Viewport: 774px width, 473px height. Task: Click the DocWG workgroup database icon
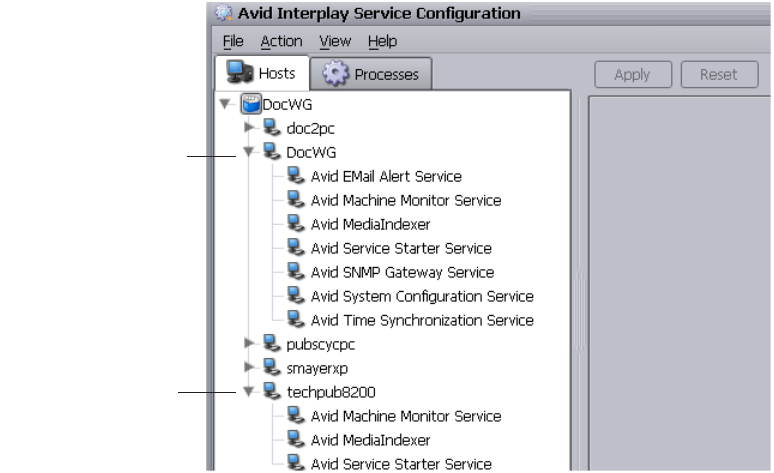point(251,104)
